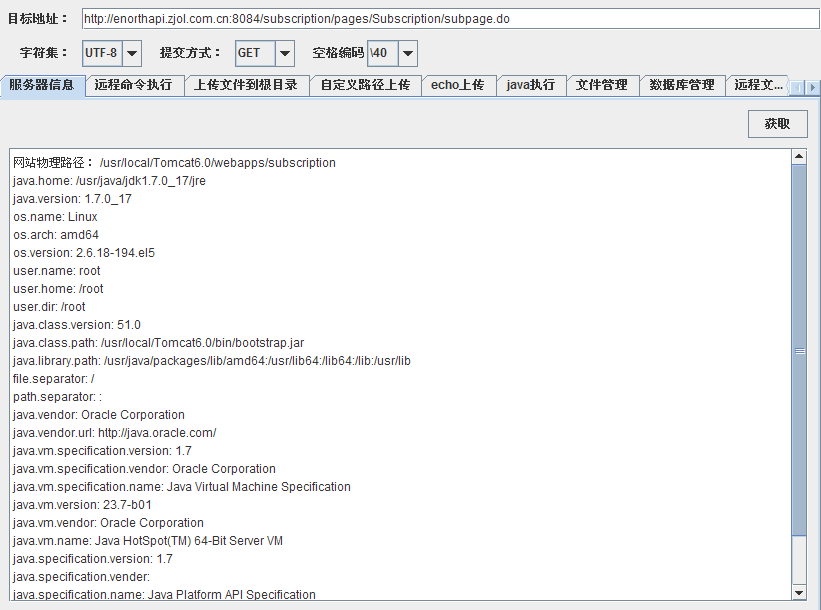This screenshot has width=821, height=610.
Task: Click the java.vm.specification.version: 1.7 line
Action: pos(102,451)
